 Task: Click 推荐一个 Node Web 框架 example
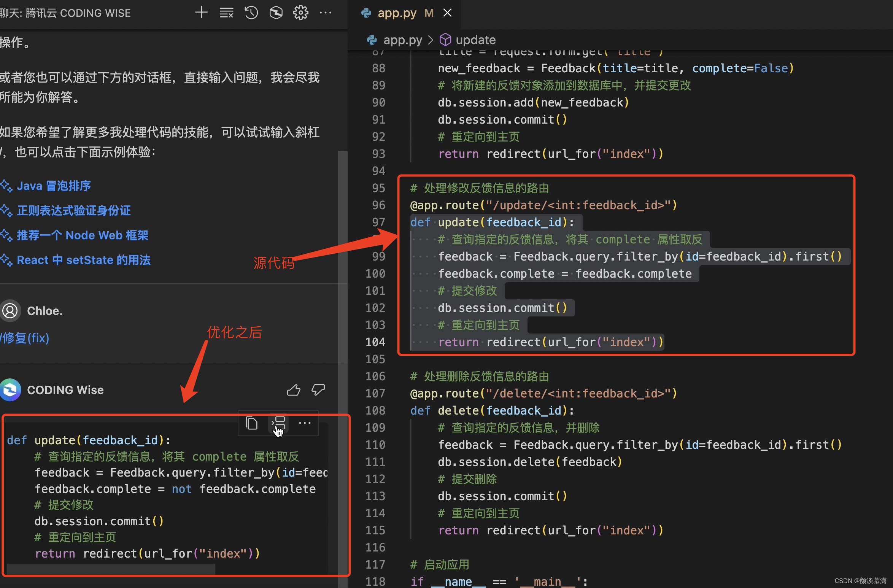click(83, 235)
